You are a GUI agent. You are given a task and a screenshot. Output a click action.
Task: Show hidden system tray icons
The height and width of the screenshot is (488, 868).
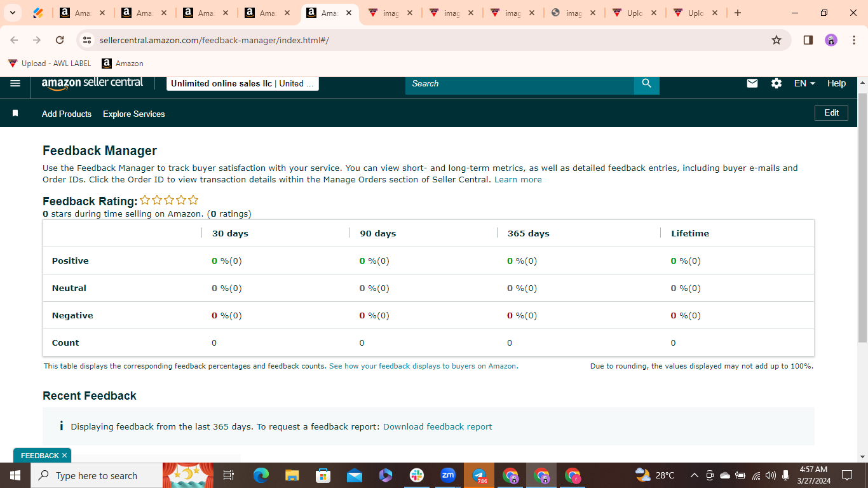tap(694, 475)
